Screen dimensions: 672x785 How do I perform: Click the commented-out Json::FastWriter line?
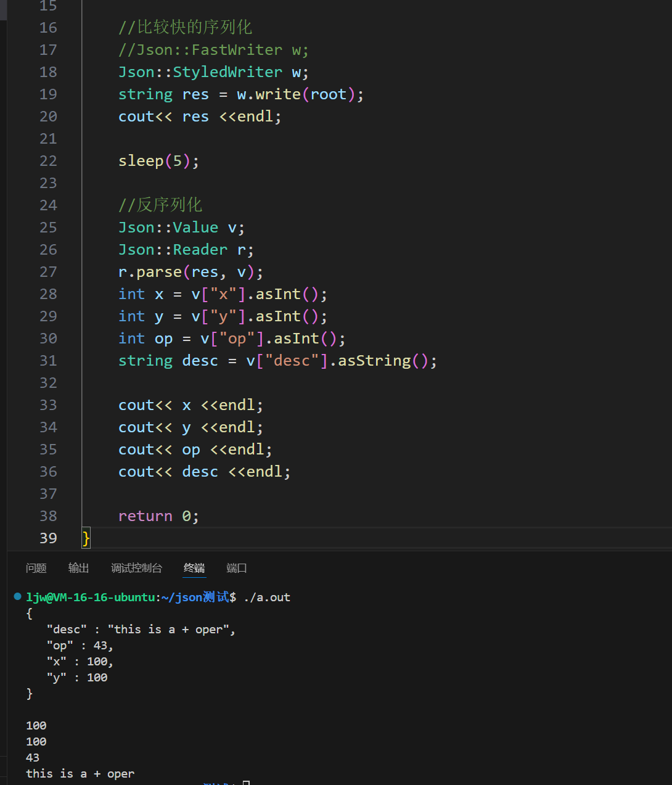[x=213, y=50]
